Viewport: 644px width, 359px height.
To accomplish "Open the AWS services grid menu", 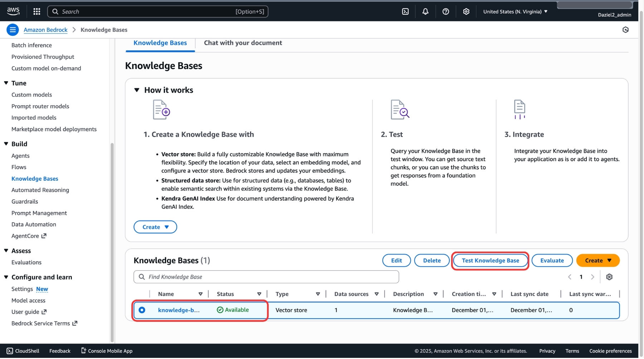I will (x=36, y=11).
